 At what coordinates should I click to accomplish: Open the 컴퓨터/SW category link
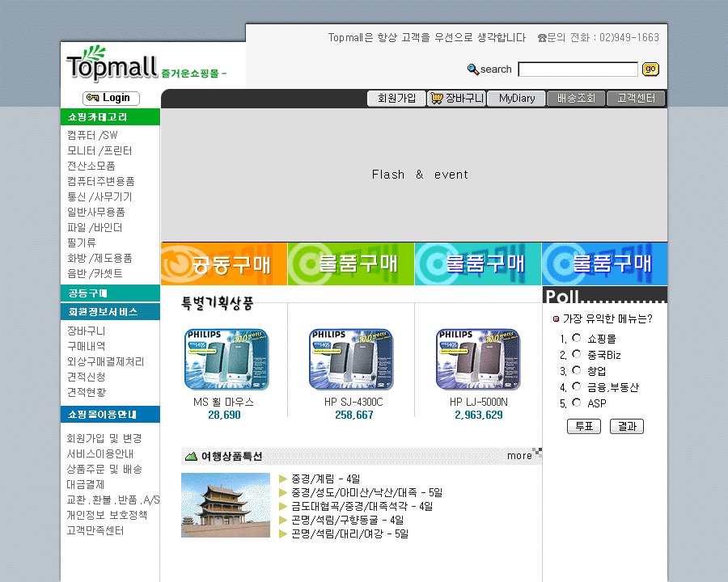point(92,135)
